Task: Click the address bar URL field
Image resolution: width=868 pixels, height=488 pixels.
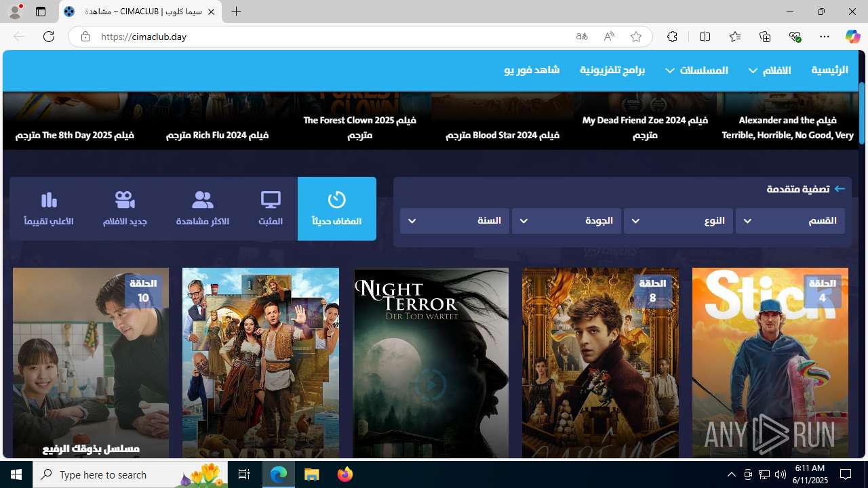Action: 332,37
